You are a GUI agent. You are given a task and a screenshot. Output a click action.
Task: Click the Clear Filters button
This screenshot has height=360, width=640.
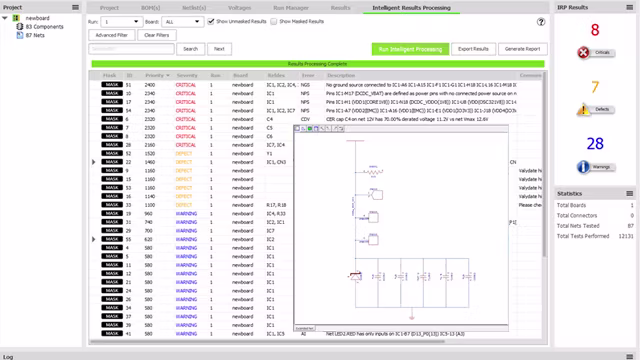pos(157,35)
